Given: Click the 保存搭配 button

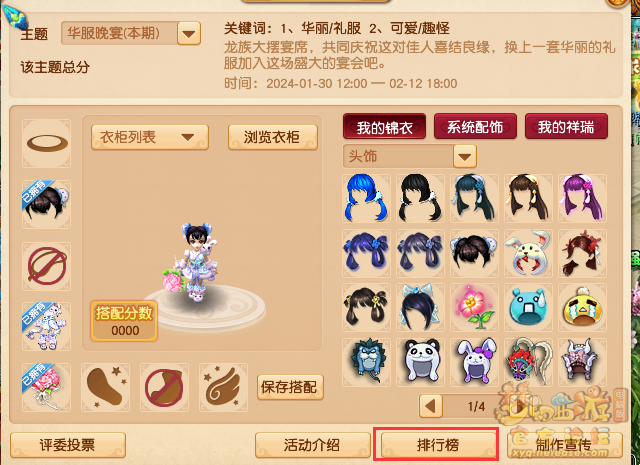Looking at the screenshot, I should click(x=290, y=387).
